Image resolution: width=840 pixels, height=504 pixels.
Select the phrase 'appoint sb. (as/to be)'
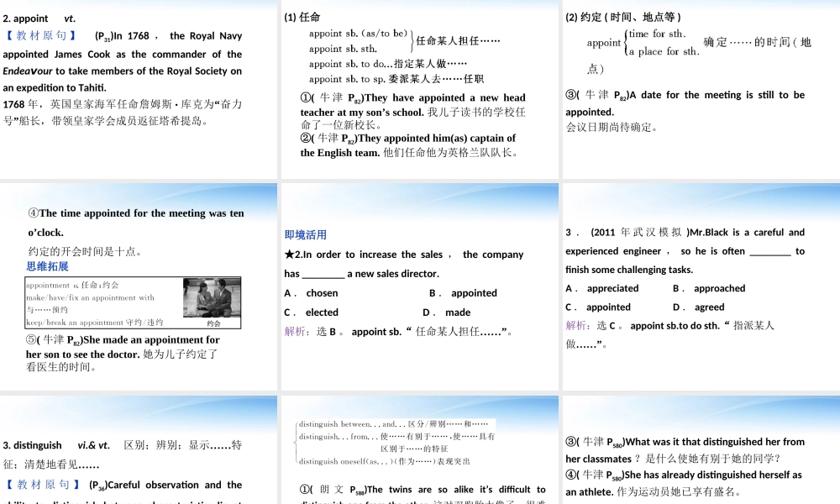pos(358,34)
